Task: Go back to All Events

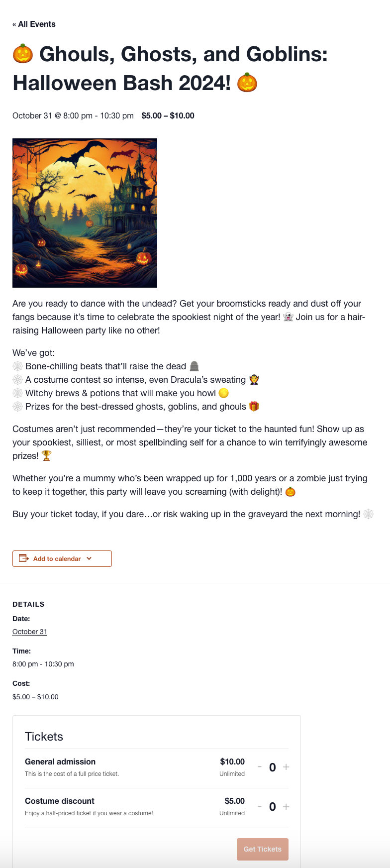Action: pos(34,24)
